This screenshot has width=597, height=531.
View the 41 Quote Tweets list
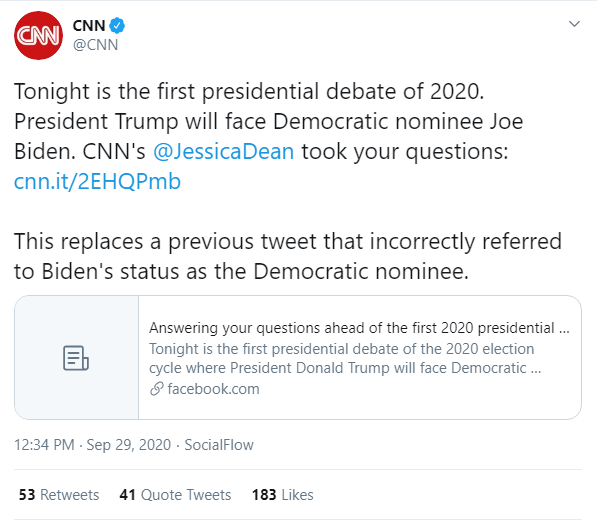[175, 495]
